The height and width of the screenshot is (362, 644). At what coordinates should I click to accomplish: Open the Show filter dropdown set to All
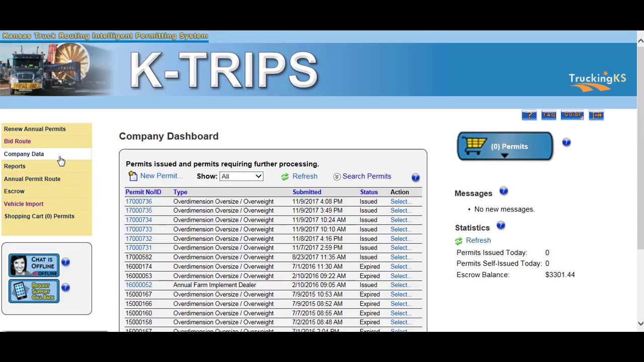pos(242,176)
